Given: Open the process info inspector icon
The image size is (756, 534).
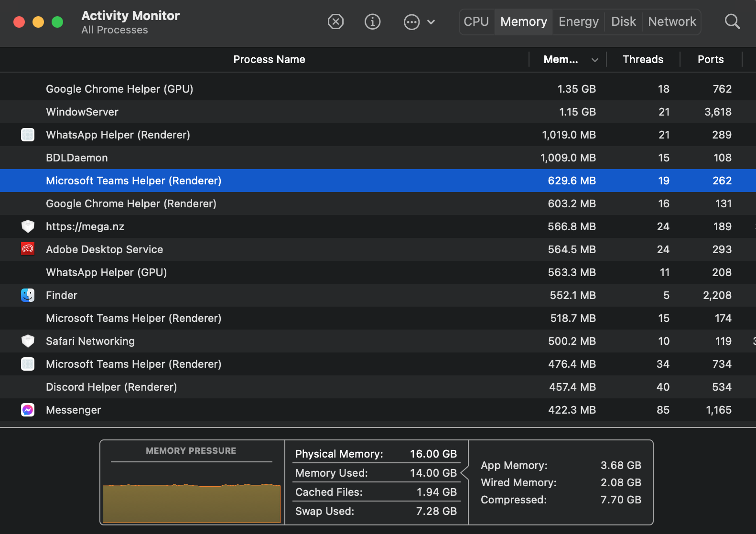Looking at the screenshot, I should click(x=372, y=21).
